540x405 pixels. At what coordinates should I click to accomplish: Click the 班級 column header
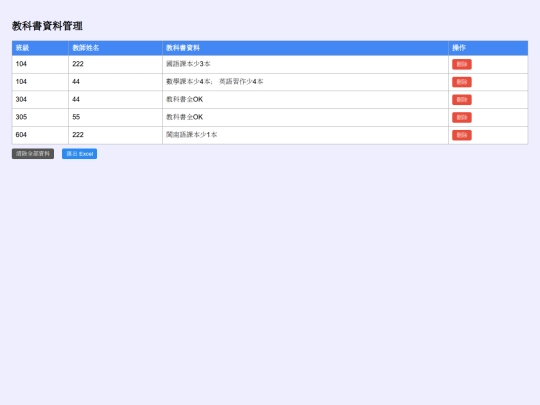pyautogui.click(x=40, y=48)
